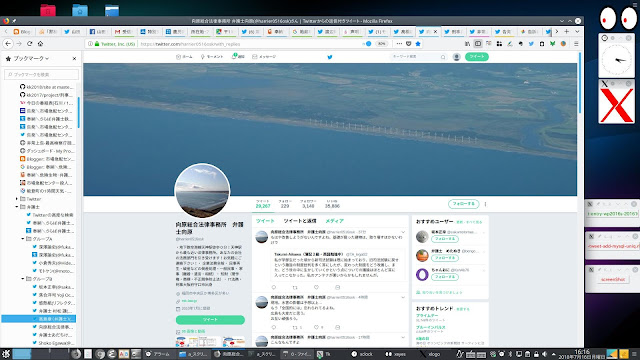The height and width of the screenshot is (360, 640).
Task: Collapse the グループA bookmark folder
Action: (x=23, y=239)
